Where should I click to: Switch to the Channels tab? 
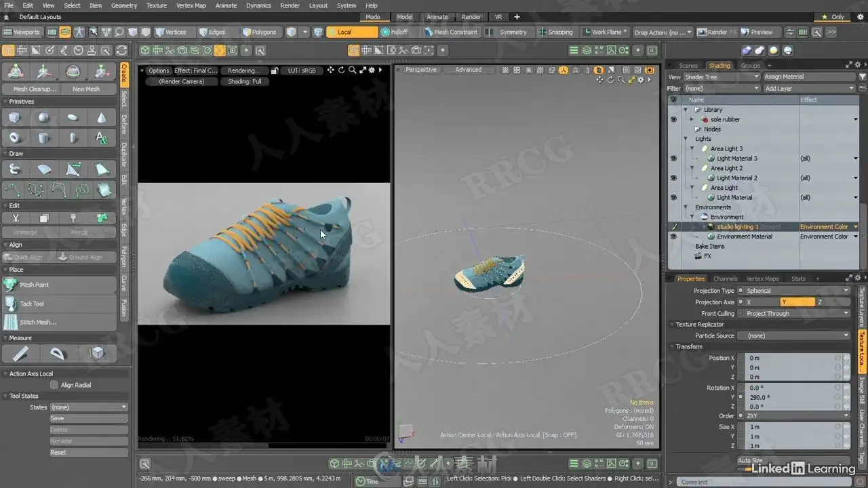725,279
